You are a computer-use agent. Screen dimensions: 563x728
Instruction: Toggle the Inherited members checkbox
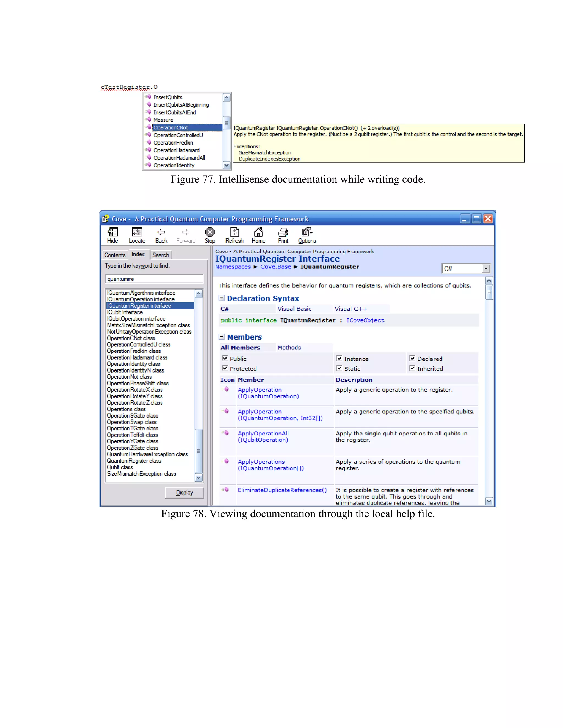(412, 368)
